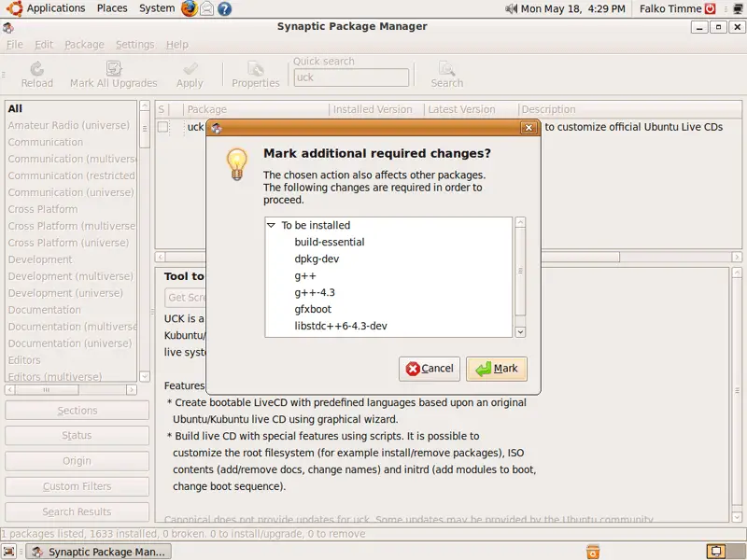Click the Falko Timme user name
Image resolution: width=747 pixels, height=560 pixels.
[670, 8]
